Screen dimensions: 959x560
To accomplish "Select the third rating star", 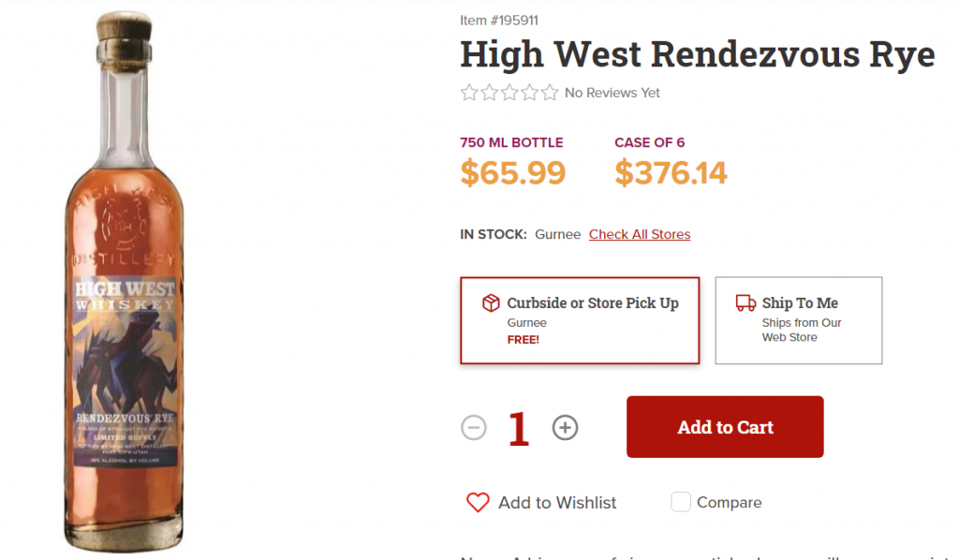I will pos(509,93).
